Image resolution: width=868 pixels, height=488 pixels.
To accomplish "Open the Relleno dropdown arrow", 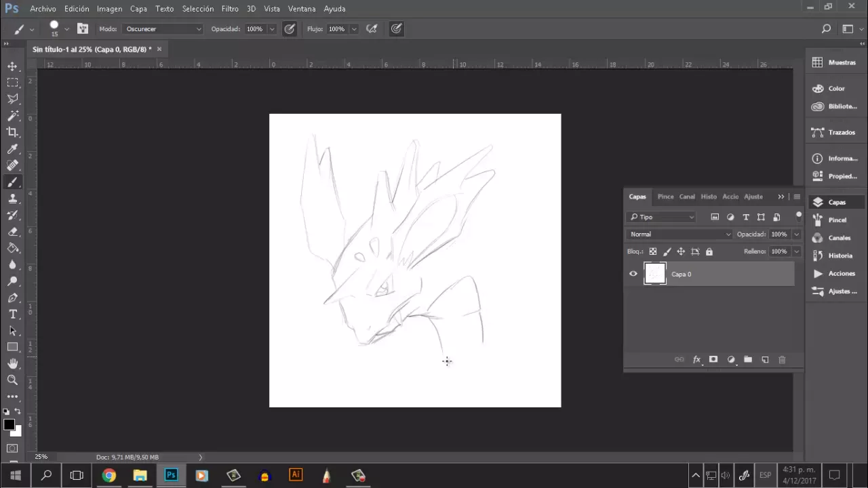I will coord(797,251).
